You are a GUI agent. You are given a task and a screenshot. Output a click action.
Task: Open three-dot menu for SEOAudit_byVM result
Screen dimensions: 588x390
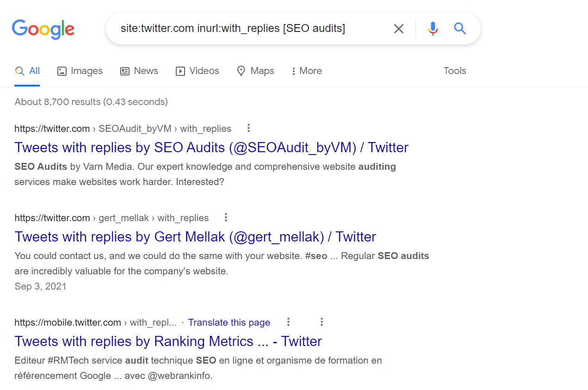click(x=248, y=128)
